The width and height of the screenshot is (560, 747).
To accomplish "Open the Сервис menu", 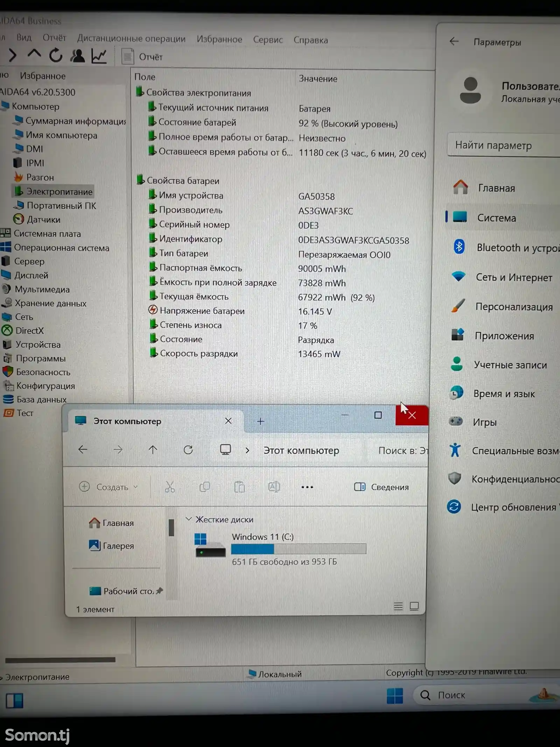I will coord(268,40).
